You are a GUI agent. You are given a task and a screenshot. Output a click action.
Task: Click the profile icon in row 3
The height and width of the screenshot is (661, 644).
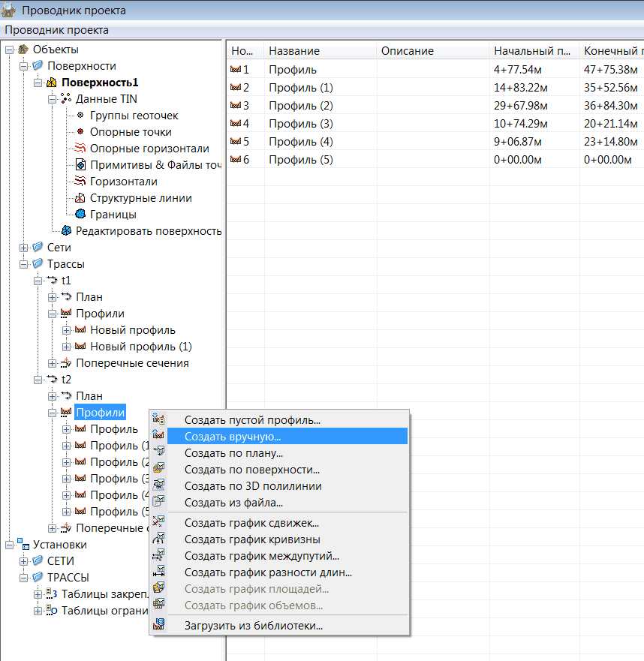click(236, 105)
